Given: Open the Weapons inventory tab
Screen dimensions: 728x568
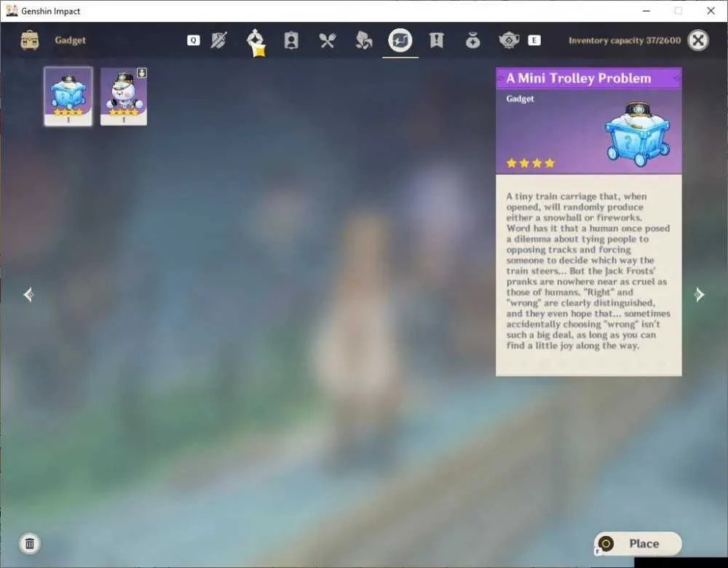Looking at the screenshot, I should [x=218, y=40].
